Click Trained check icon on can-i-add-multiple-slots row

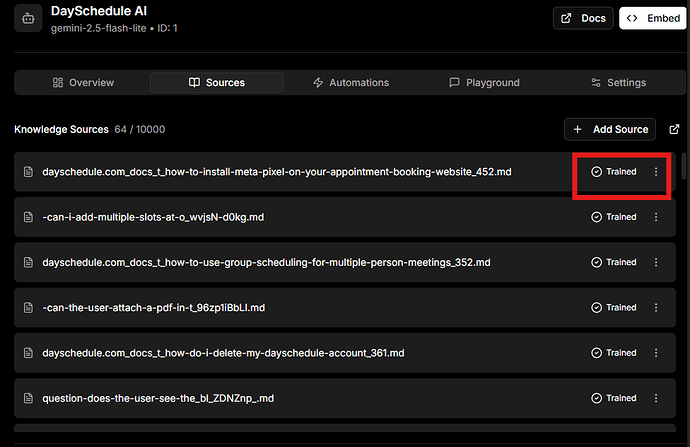596,217
